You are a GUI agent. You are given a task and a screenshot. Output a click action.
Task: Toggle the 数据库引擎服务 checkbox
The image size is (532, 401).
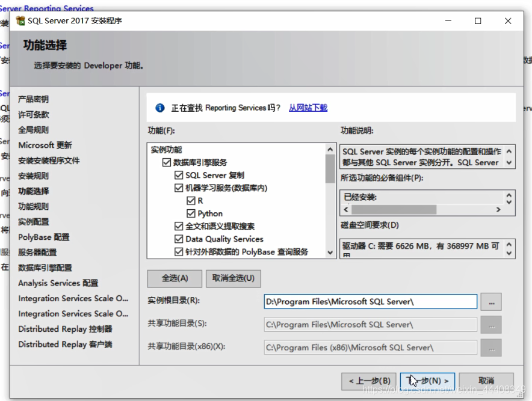(x=166, y=162)
